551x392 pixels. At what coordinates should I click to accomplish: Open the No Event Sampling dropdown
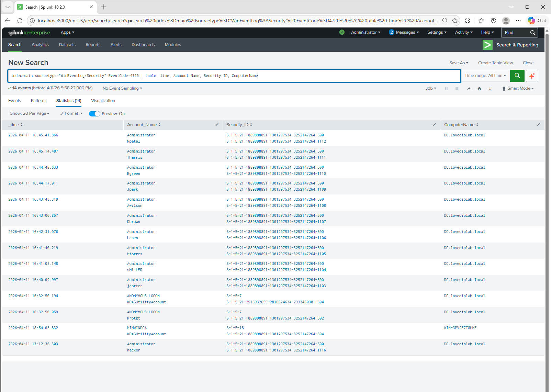[122, 88]
